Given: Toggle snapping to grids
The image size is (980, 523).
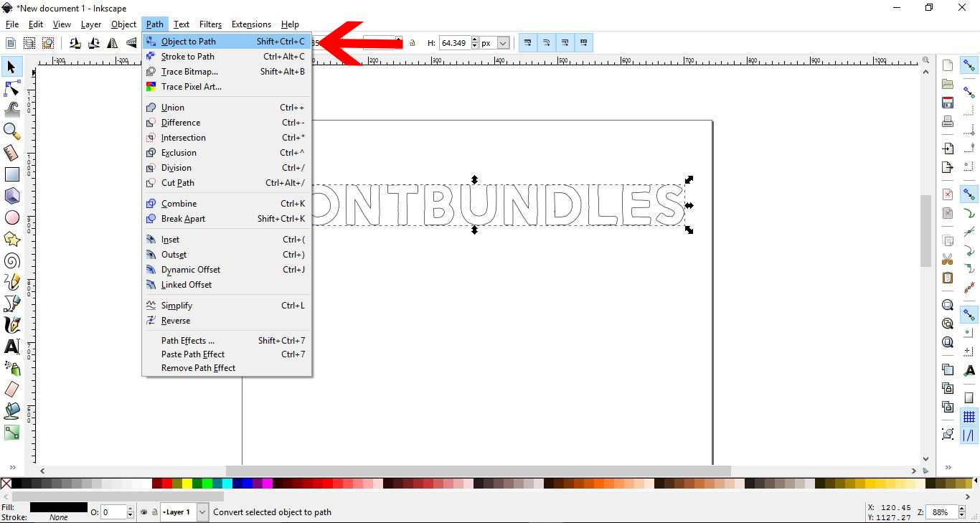Looking at the screenshot, I should click(x=969, y=417).
